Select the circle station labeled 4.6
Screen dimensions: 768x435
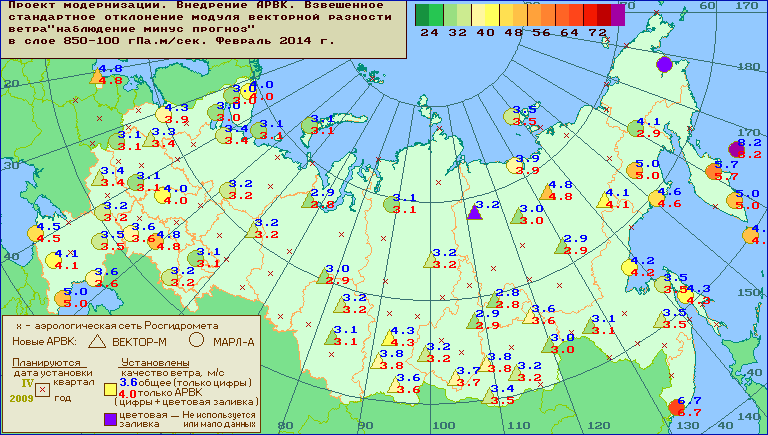(656, 198)
